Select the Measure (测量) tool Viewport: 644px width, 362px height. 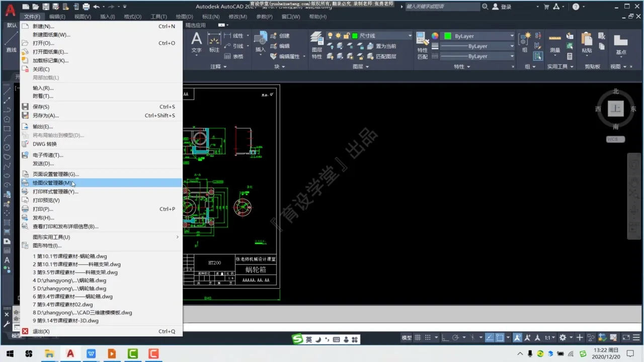(554, 42)
